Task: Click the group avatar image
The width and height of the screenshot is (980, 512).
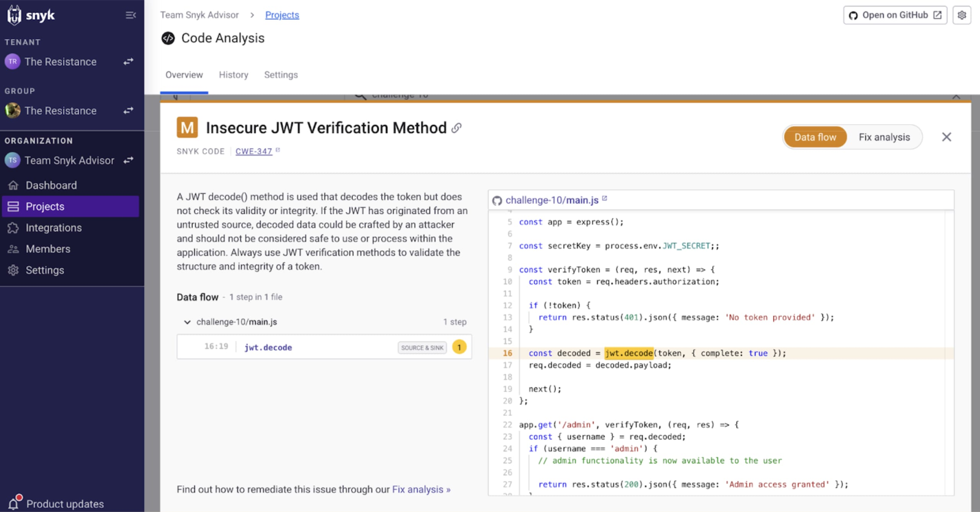Action: (13, 110)
